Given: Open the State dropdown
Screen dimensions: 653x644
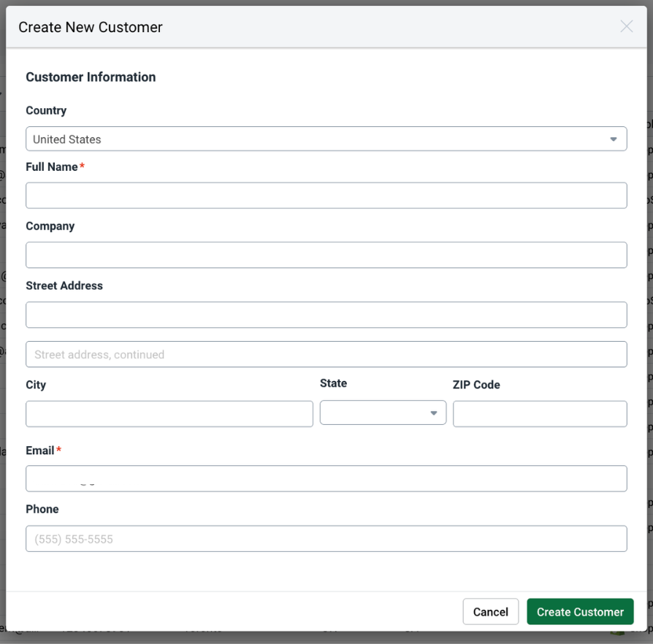Looking at the screenshot, I should coord(382,413).
